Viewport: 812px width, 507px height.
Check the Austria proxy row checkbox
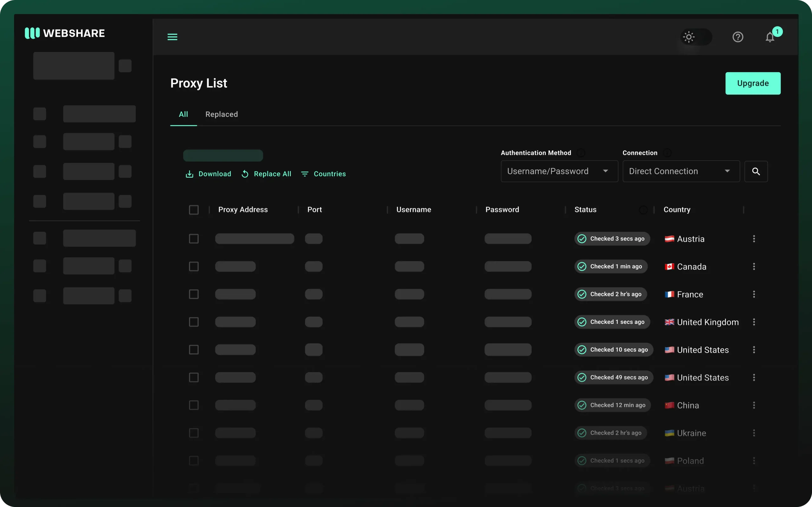[193, 238]
